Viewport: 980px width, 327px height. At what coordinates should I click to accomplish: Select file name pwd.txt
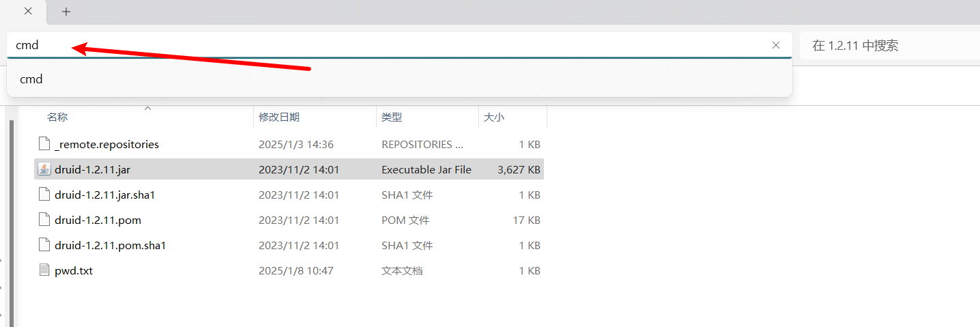74,270
